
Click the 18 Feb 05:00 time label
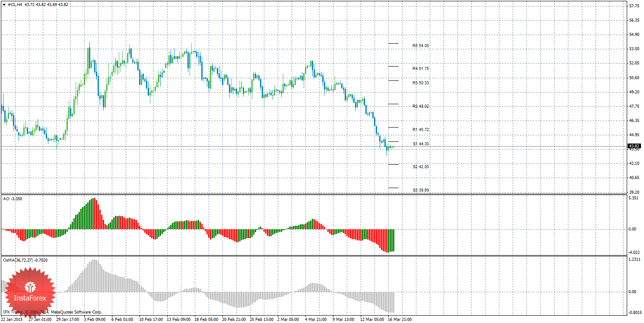tap(206, 320)
